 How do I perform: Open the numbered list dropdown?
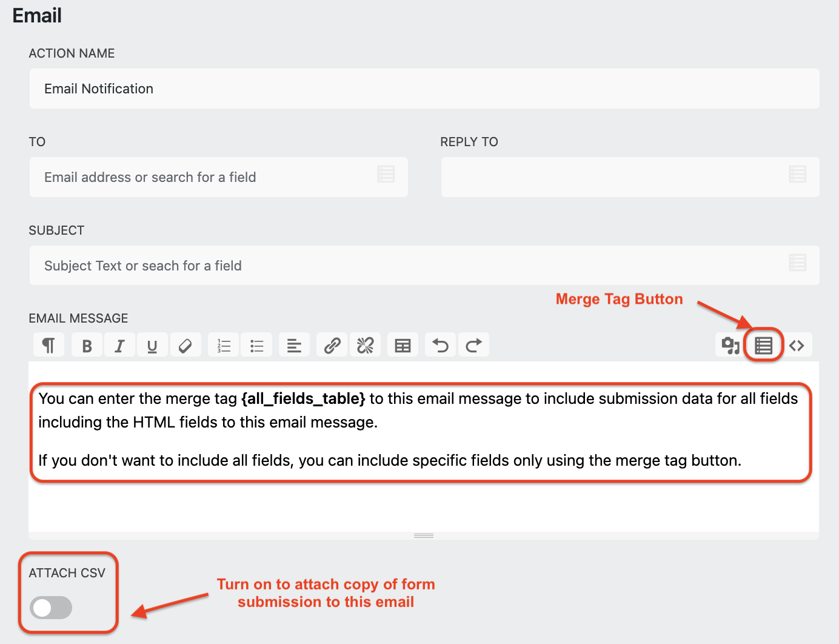223,344
